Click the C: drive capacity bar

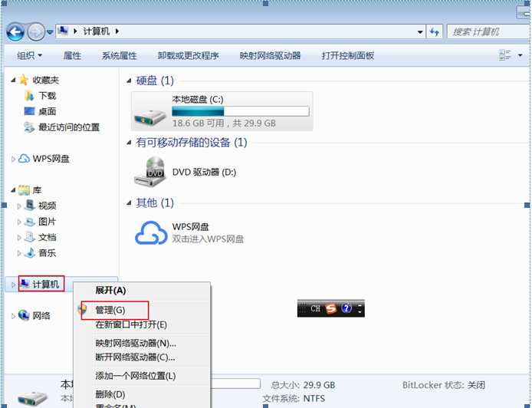coord(241,111)
